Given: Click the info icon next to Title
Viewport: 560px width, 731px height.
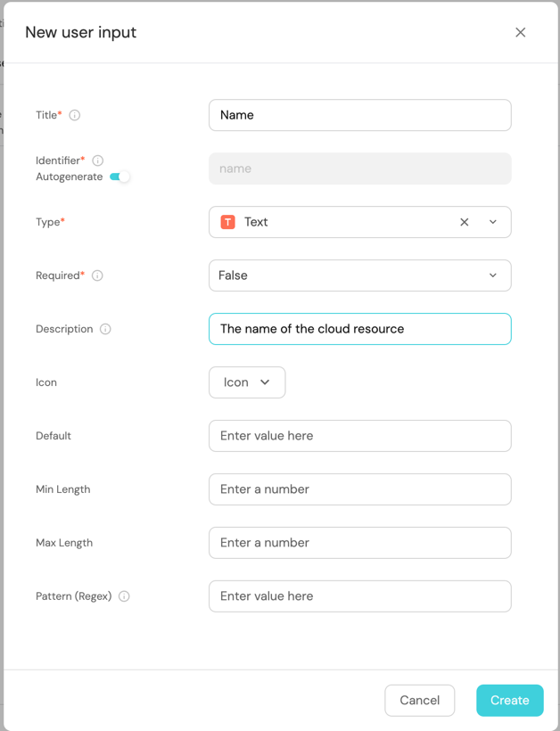Looking at the screenshot, I should pos(75,115).
